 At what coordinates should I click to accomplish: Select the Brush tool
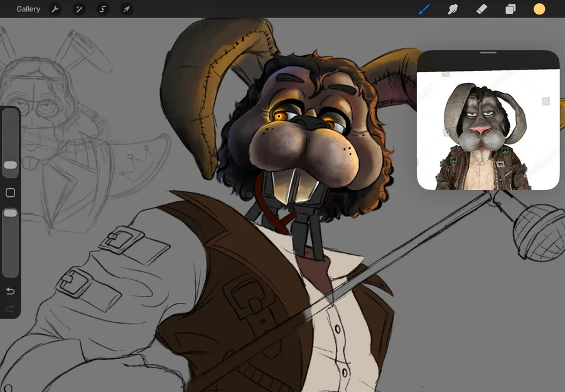[424, 9]
